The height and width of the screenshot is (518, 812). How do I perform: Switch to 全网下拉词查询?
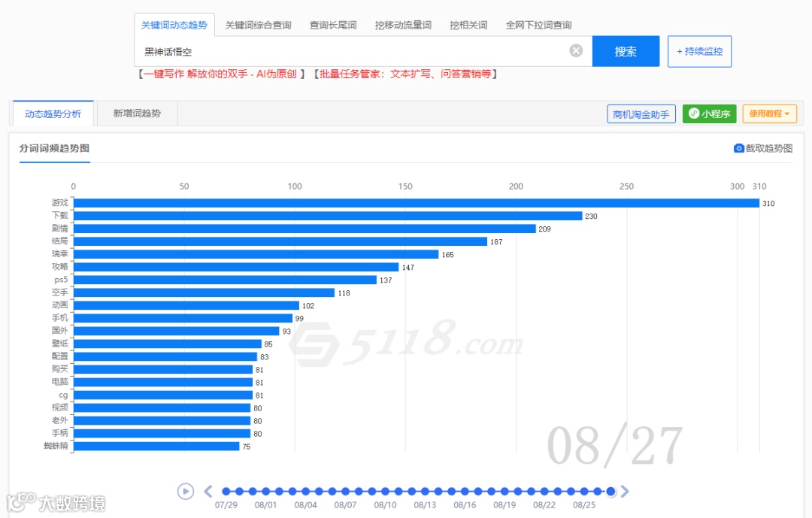click(x=541, y=24)
